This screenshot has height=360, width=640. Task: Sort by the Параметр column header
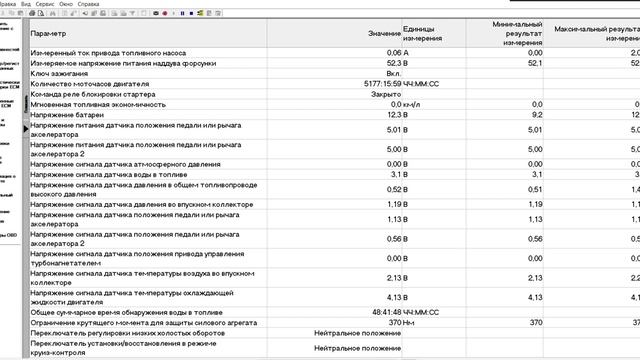point(149,33)
